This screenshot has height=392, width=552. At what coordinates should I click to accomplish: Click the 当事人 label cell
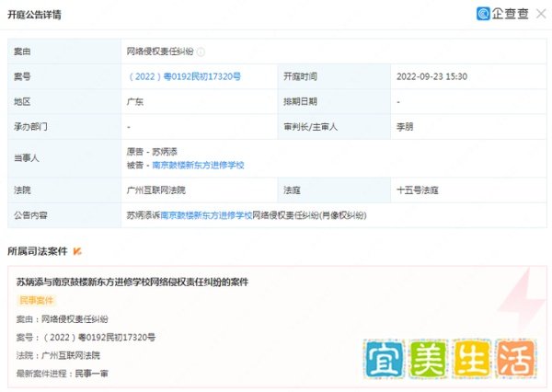coord(64,158)
